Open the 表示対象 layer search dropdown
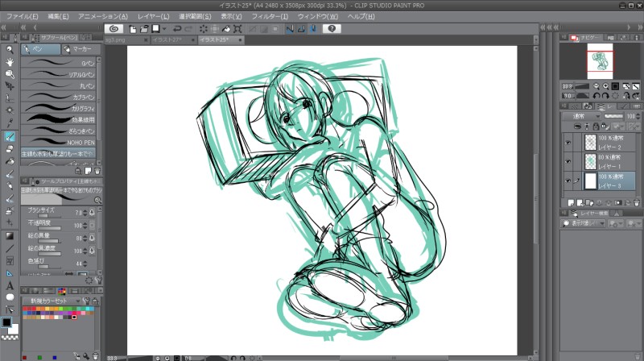Screen dimensions: 644x361 click(582, 223)
